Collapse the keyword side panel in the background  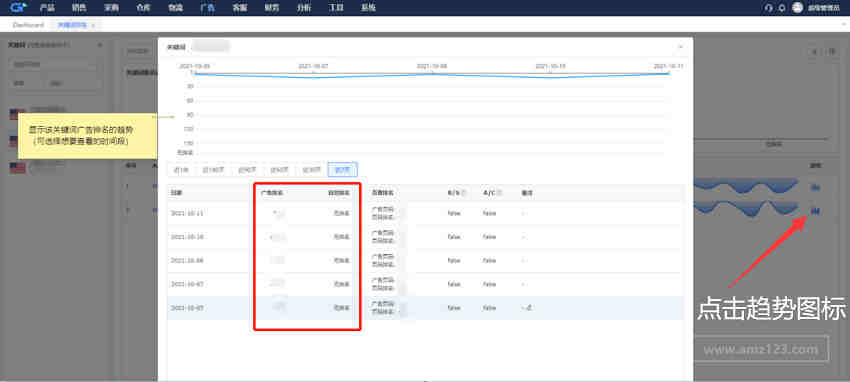[99, 45]
